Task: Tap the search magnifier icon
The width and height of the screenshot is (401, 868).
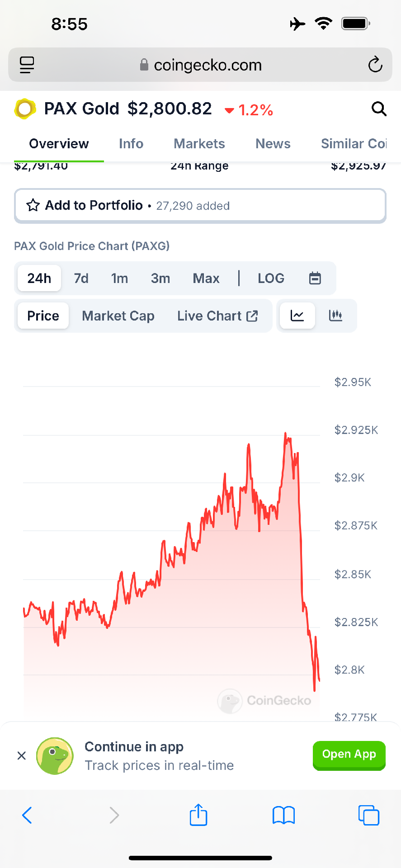Action: pyautogui.click(x=378, y=109)
